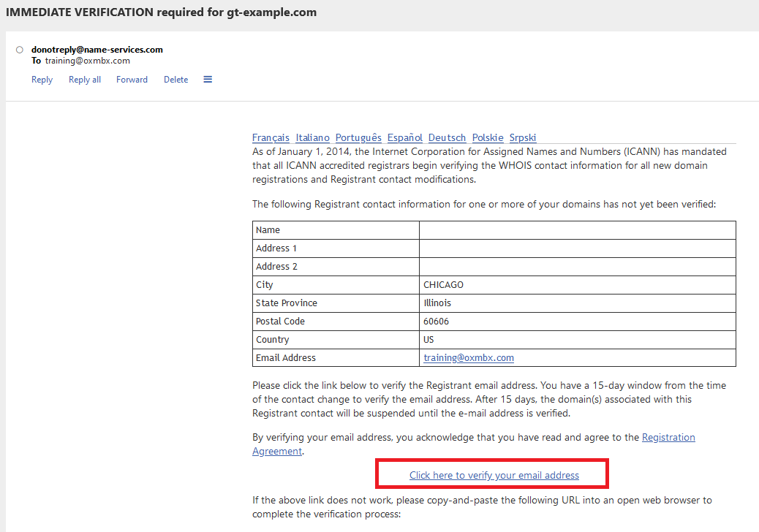
Task: Open training@oxmbx.com link in the table
Action: tap(469, 358)
